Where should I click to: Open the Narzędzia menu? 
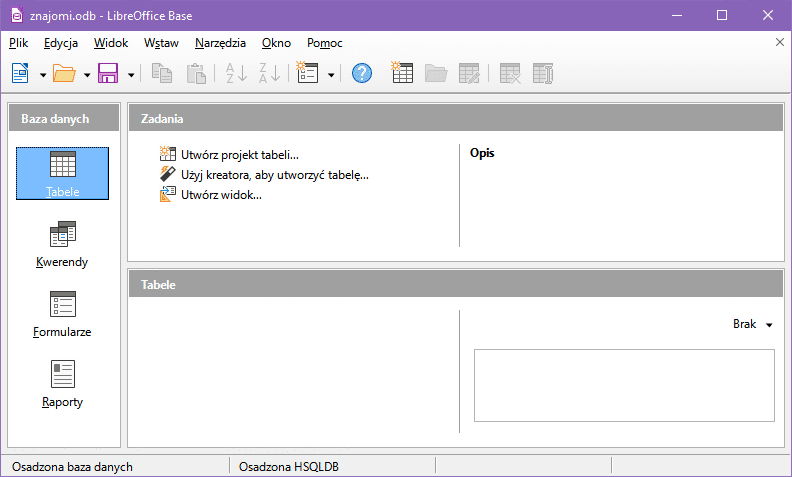pyautogui.click(x=220, y=43)
